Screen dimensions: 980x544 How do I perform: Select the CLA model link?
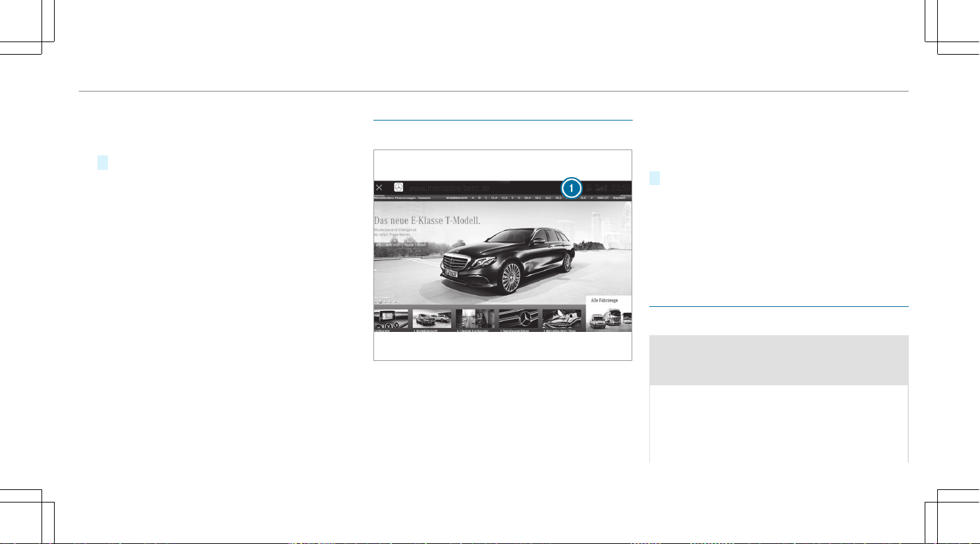pos(495,198)
